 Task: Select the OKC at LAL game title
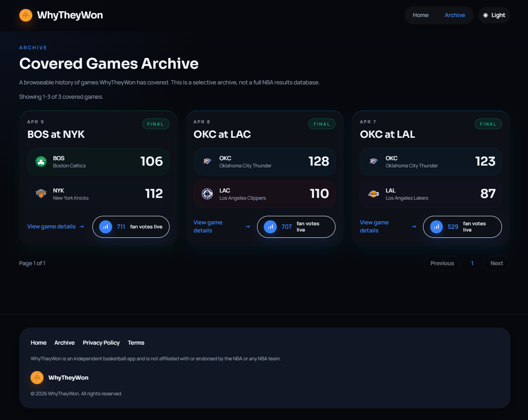pos(387,134)
